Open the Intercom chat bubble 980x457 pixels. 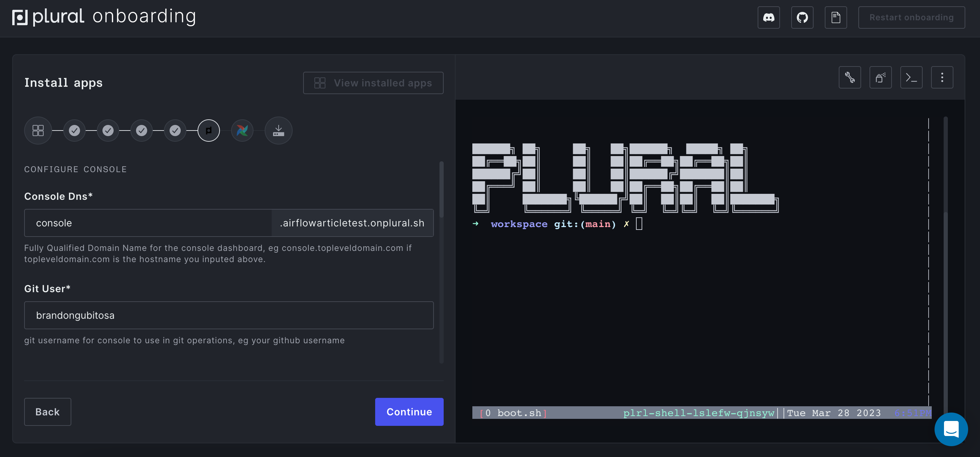click(x=951, y=429)
